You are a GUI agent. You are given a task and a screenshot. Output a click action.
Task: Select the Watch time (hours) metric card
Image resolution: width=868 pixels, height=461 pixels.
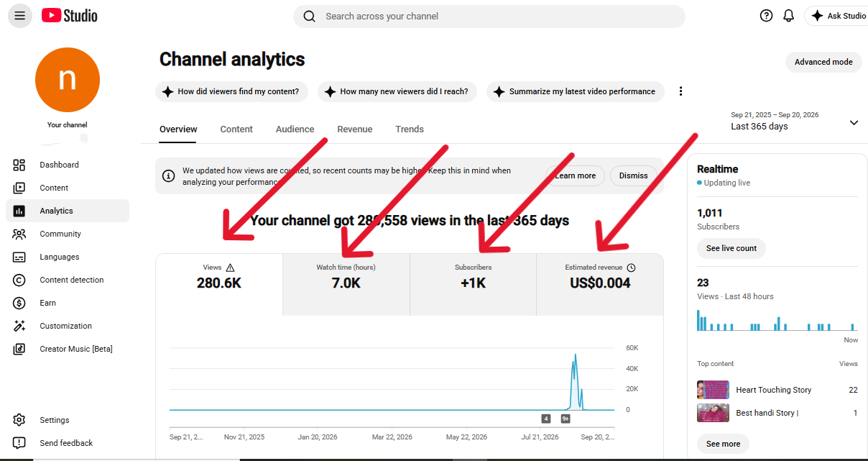tap(346, 285)
